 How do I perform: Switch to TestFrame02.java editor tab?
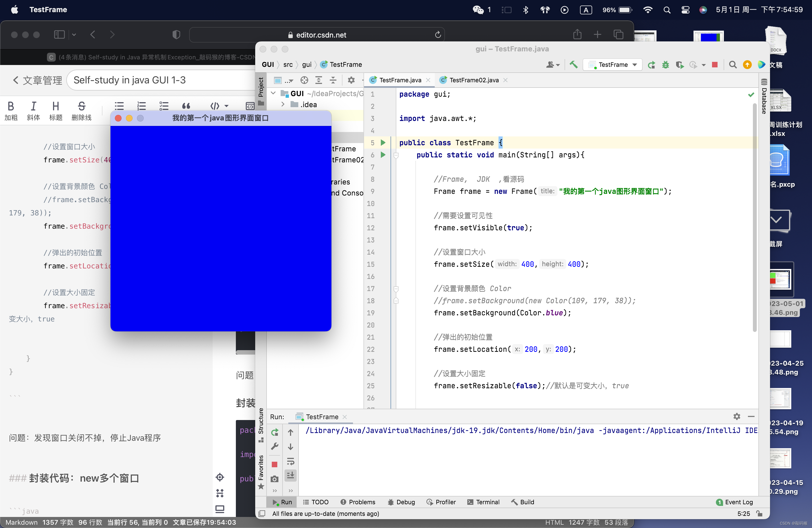coord(474,80)
